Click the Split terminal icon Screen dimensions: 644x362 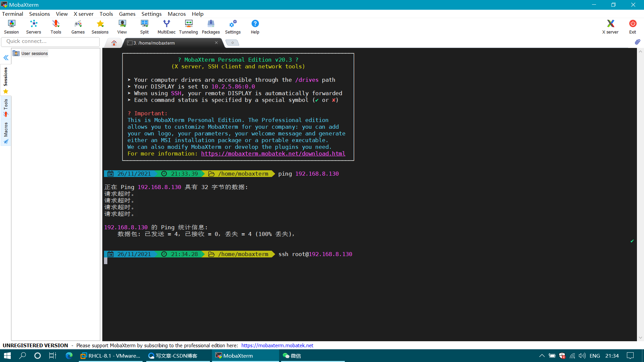point(145,27)
